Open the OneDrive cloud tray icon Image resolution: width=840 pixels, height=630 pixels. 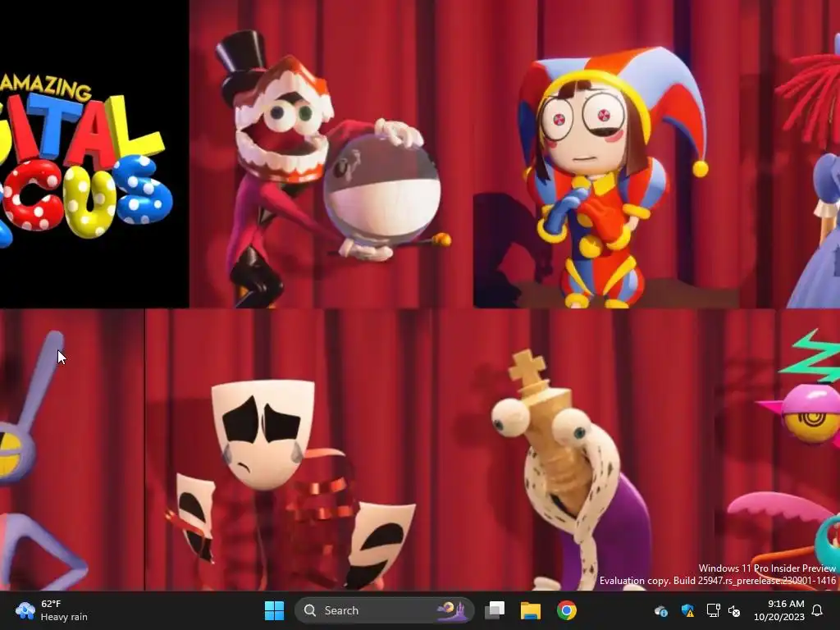[x=661, y=610]
